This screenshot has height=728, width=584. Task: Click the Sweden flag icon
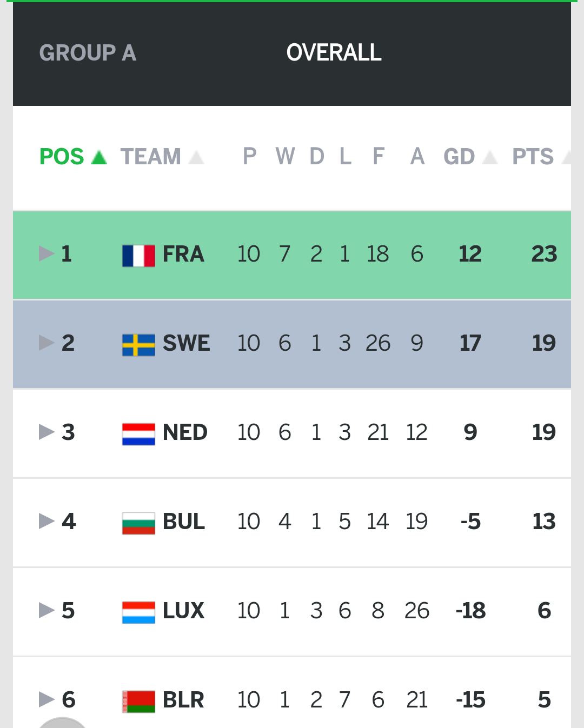pyautogui.click(x=138, y=345)
